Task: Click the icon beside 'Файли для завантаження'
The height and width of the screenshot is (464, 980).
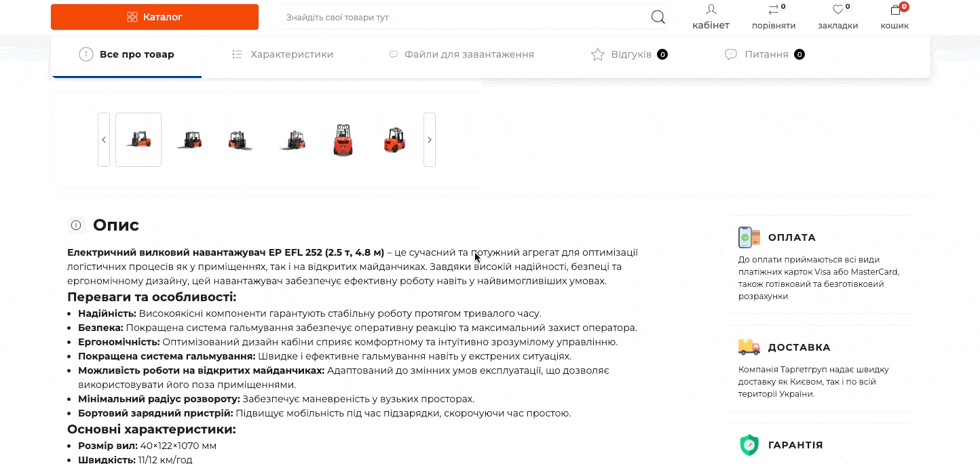Action: pos(393,54)
